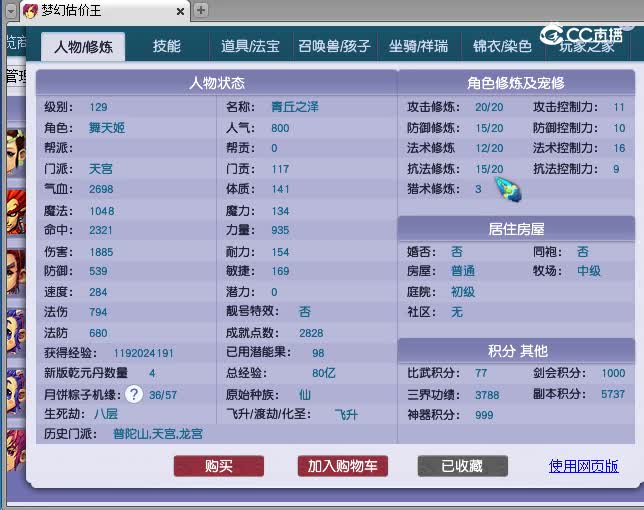Click the 三界功绩 value 3788
This screenshot has height=510, width=644.
pyautogui.click(x=487, y=395)
